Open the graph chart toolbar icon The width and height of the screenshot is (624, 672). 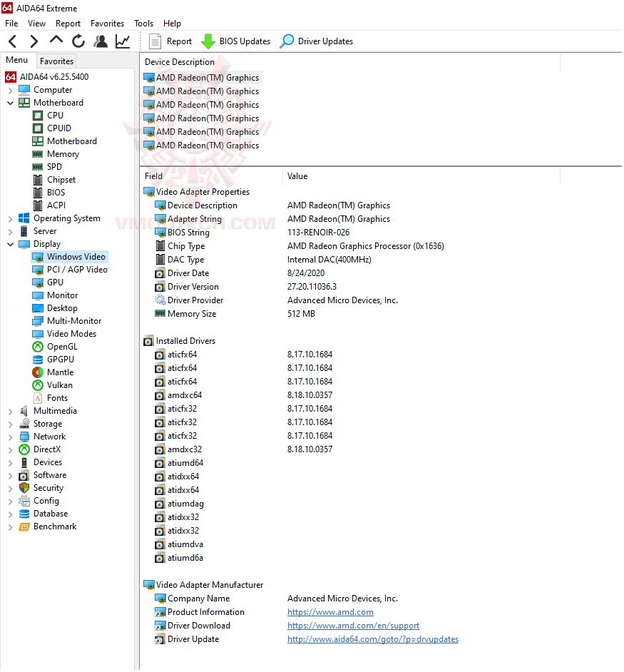pos(123,41)
